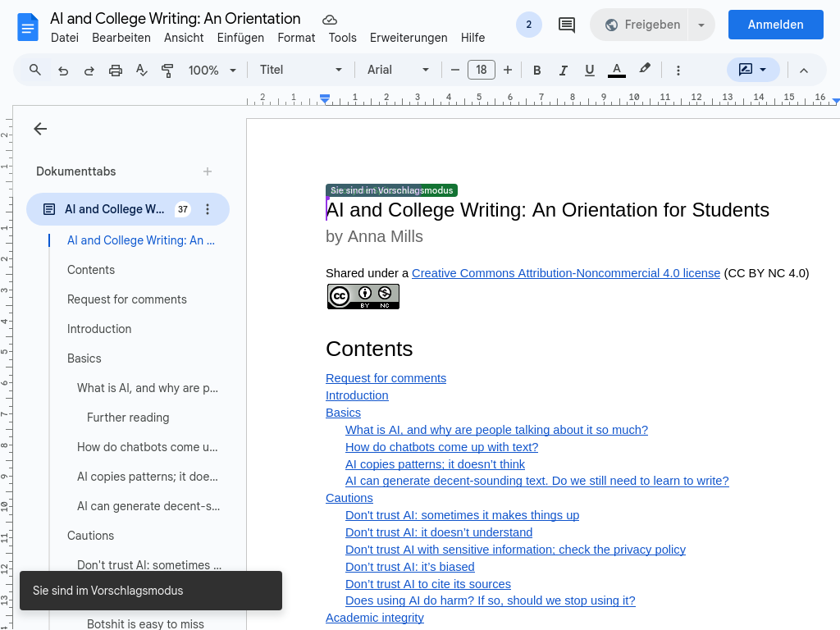The height and width of the screenshot is (630, 840).
Task: Open the paragraph style Titel dropdown
Action: [300, 70]
